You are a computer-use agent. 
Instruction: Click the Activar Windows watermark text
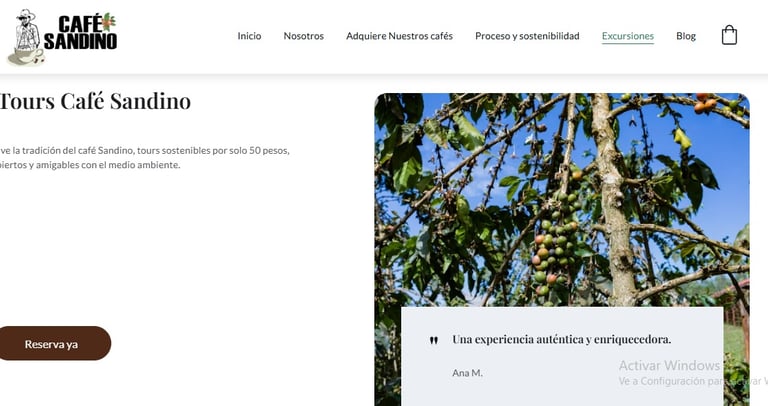(669, 365)
